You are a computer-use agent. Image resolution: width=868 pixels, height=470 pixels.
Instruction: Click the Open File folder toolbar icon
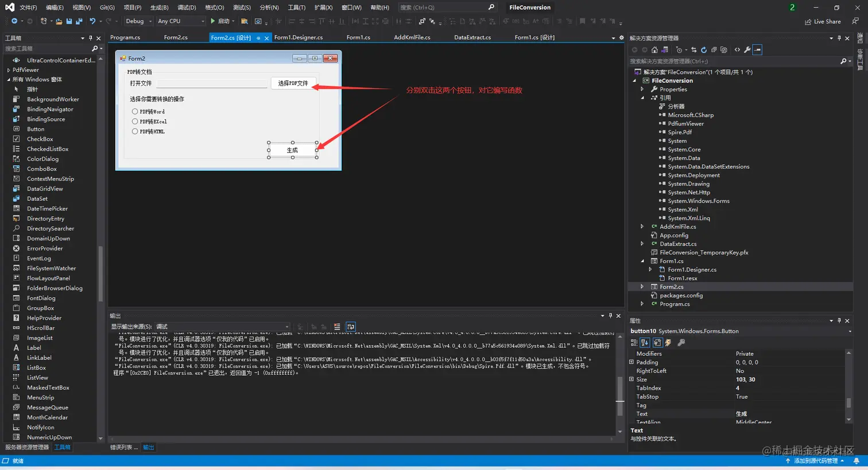coord(59,21)
